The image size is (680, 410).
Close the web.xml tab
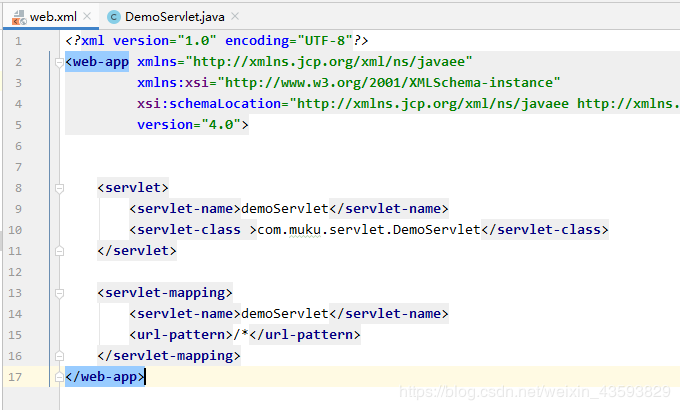87,16
